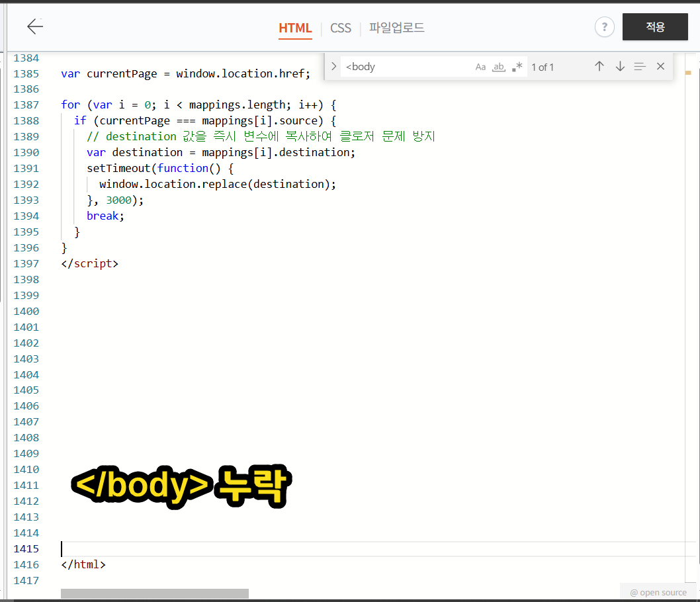Click the horizontal scrollbar thumb

click(x=154, y=593)
